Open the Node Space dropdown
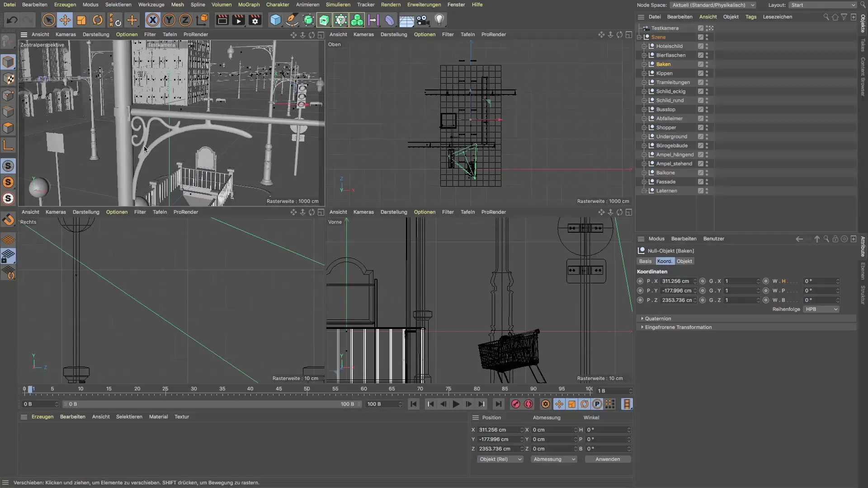Screen dimensions: 868x488 (713, 5)
